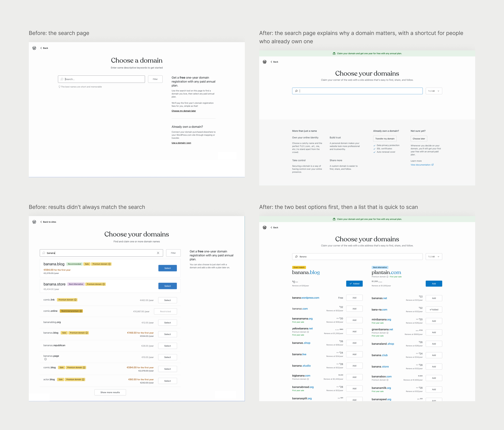
Task: Open Filter next to the 'banana' search field
Action: point(173,253)
